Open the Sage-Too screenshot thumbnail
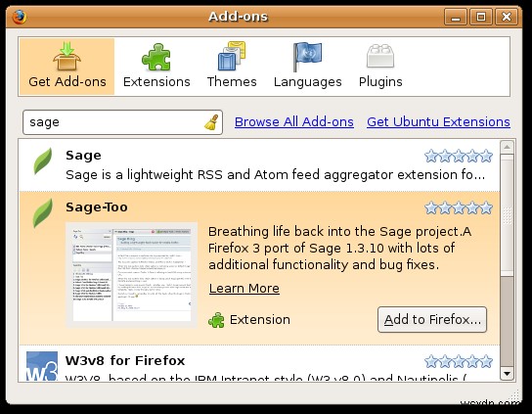 (x=132, y=274)
